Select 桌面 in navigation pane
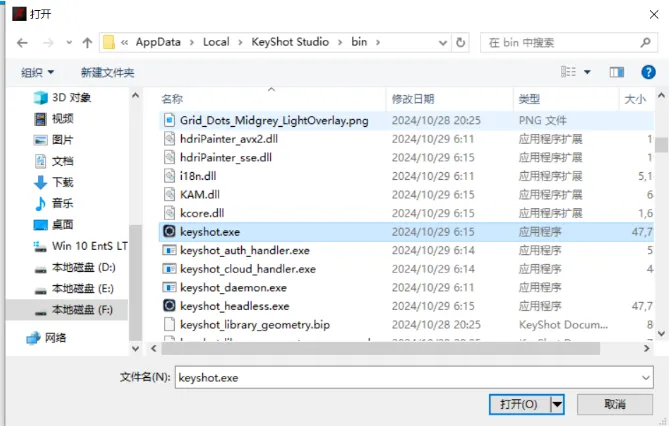Image resolution: width=669 pixels, height=426 pixels. pos(54,225)
